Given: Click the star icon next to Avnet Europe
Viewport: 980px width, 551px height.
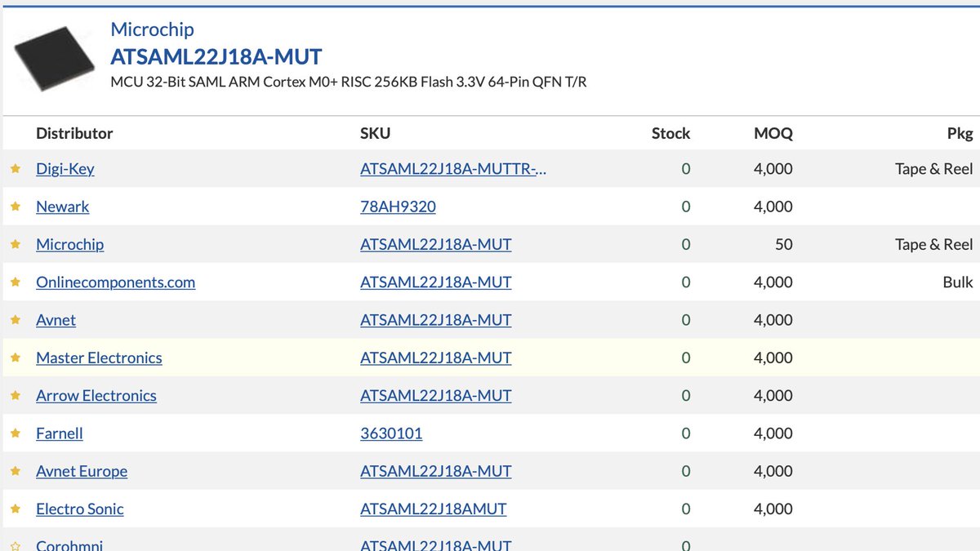Looking at the screenshot, I should pyautogui.click(x=15, y=471).
